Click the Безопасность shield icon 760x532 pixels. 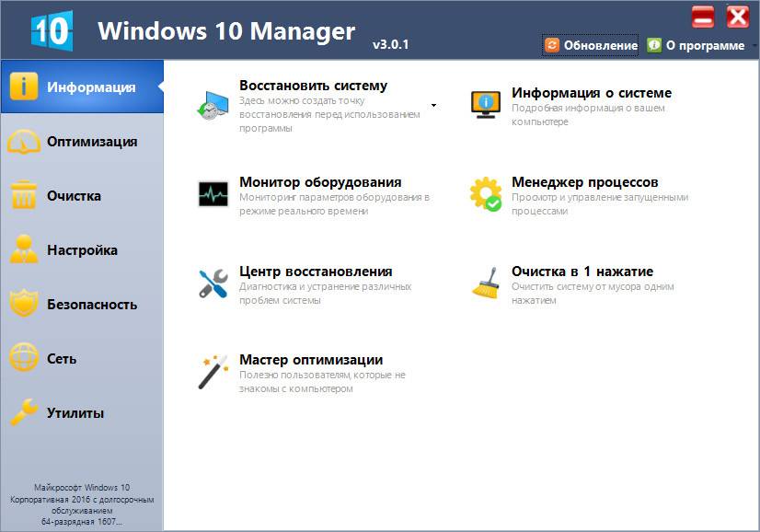(x=23, y=304)
